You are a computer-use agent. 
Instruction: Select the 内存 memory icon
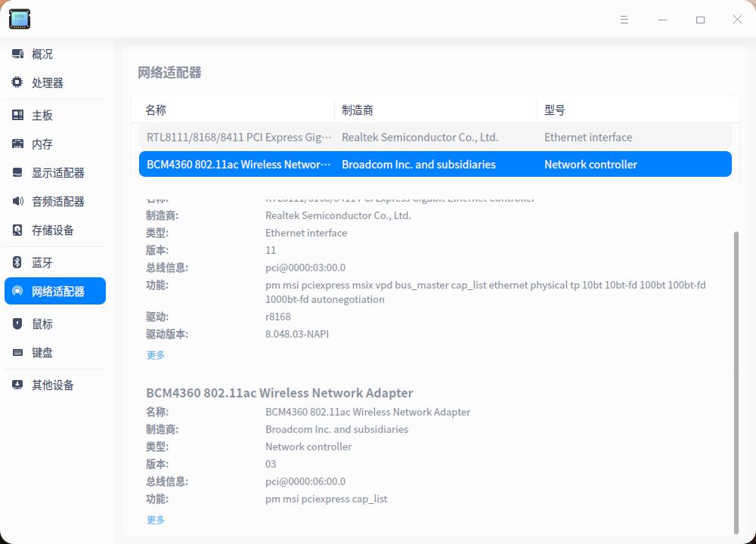click(x=17, y=144)
